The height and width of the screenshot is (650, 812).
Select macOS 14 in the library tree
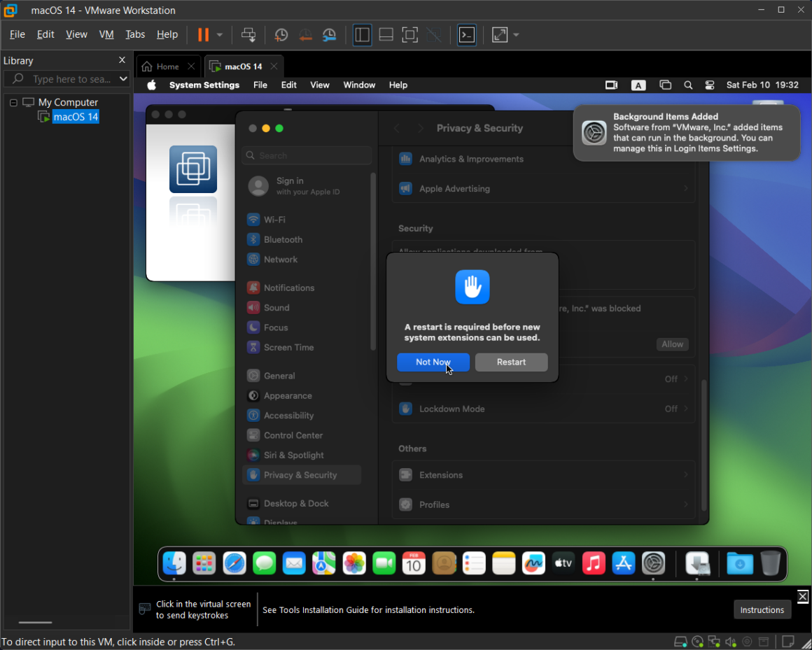pos(76,117)
